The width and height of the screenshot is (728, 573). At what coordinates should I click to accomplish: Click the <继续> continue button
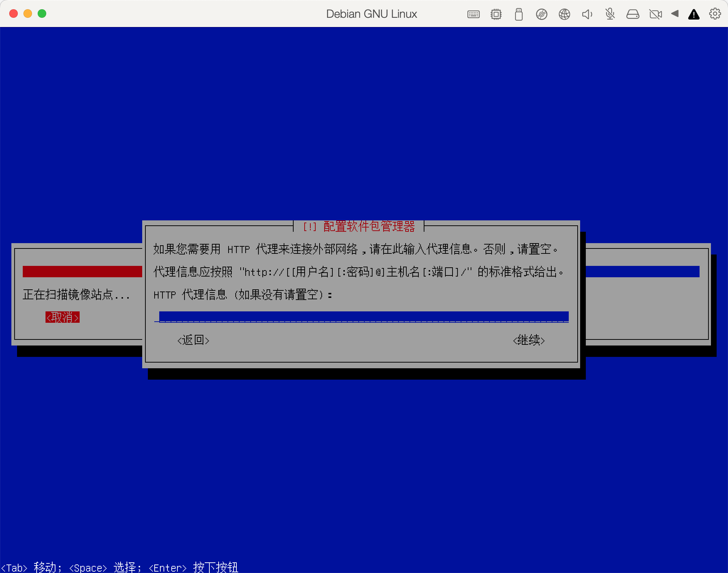[x=529, y=340]
